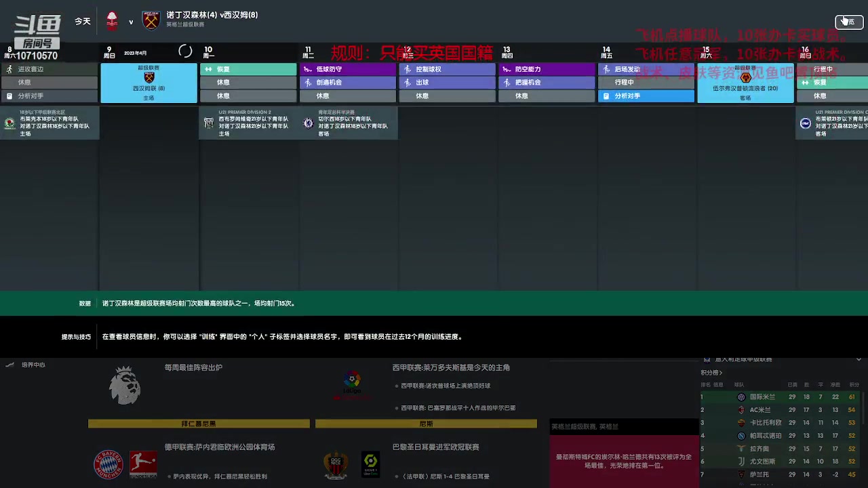Select Sunday 16 恢复 recovery session

[x=832, y=83]
